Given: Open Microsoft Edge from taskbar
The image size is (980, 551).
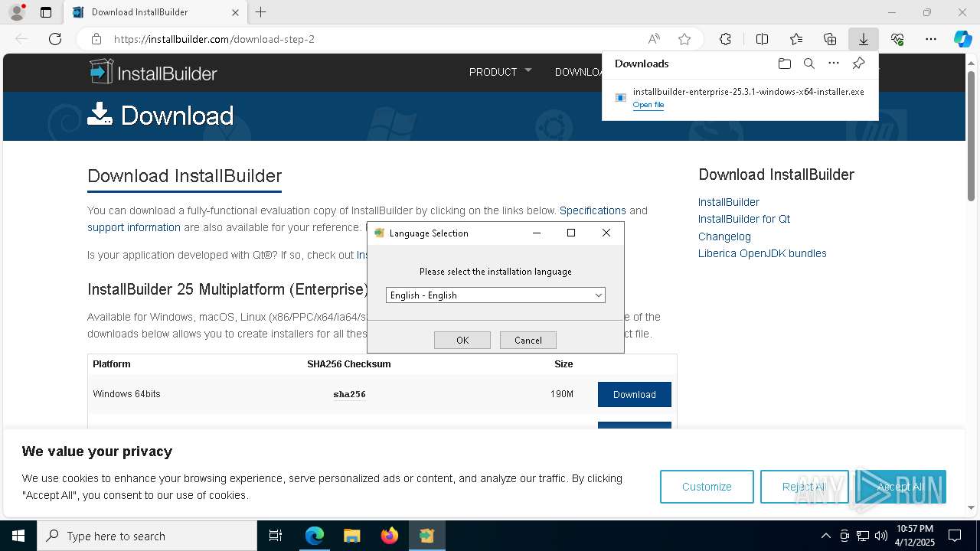Looking at the screenshot, I should [315, 536].
